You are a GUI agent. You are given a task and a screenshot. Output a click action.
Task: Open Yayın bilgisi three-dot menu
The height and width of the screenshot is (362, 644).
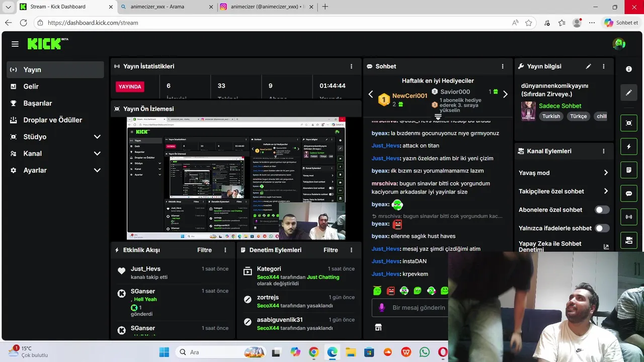[603, 66]
